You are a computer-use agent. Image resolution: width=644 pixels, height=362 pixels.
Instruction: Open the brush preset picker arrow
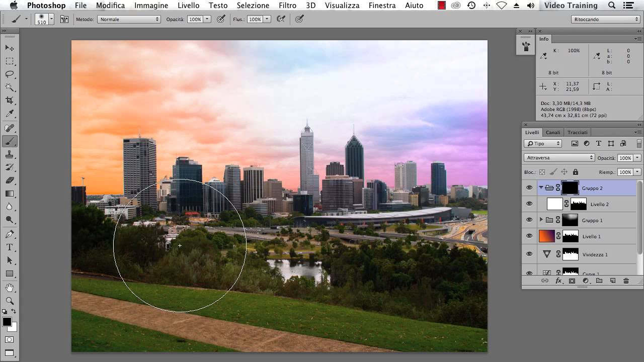(x=51, y=19)
